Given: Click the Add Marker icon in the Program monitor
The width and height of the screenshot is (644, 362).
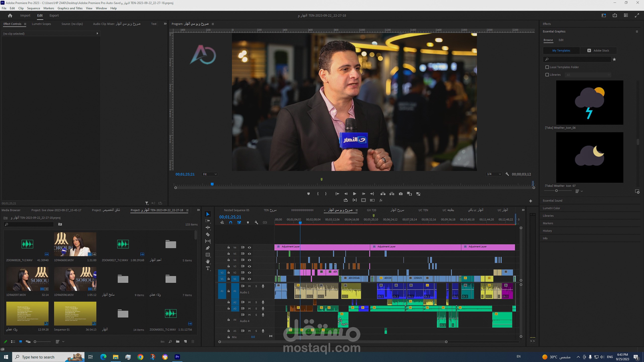Looking at the screenshot, I should [x=308, y=194].
